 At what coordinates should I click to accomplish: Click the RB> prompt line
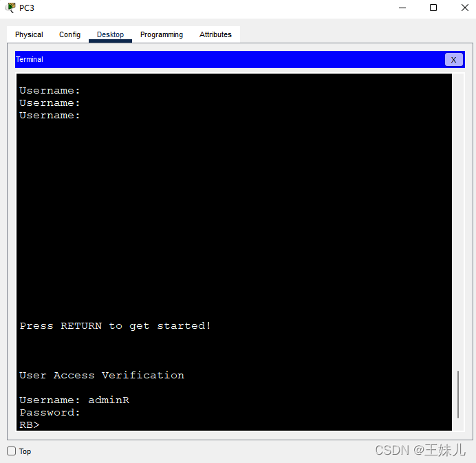point(30,424)
